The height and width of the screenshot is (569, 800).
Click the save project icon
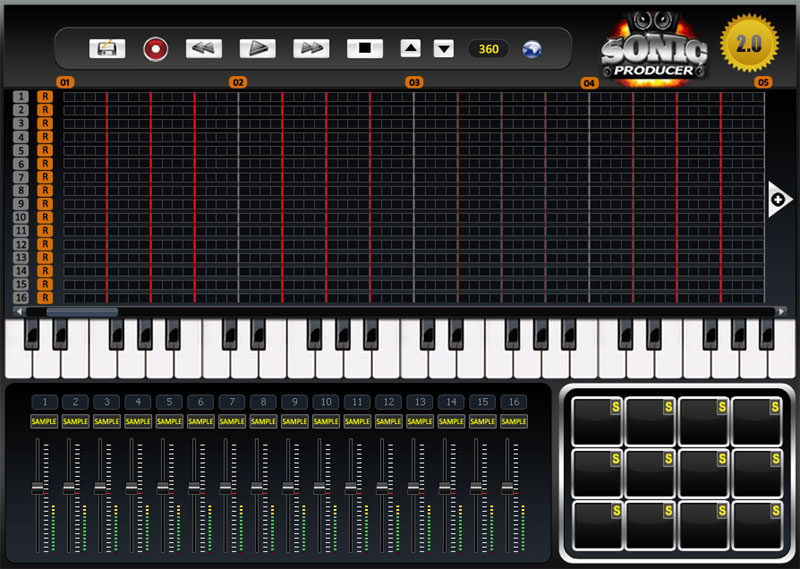107,48
